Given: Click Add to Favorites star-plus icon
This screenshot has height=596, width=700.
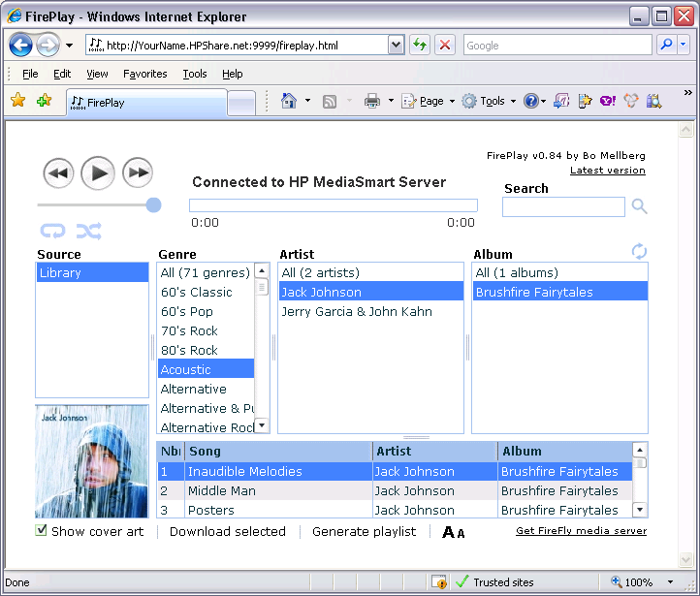Looking at the screenshot, I should click(44, 101).
